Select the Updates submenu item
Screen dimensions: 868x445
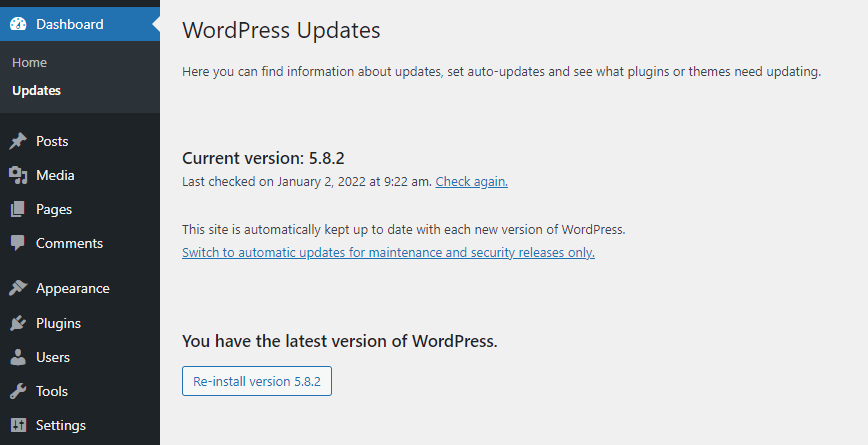(36, 90)
